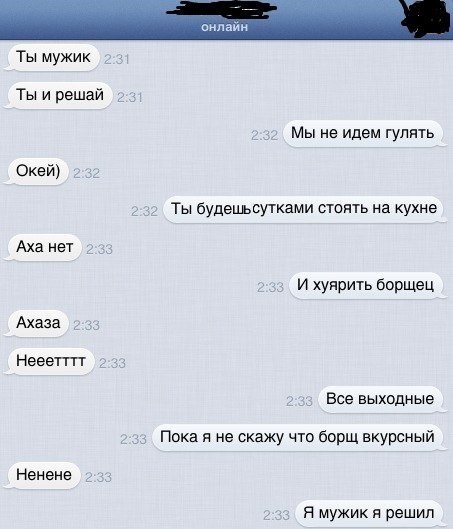Tap the 'Ты будешьсутками стоять на кухне' message
The width and height of the screenshot is (453, 529).
pyautogui.click(x=303, y=209)
